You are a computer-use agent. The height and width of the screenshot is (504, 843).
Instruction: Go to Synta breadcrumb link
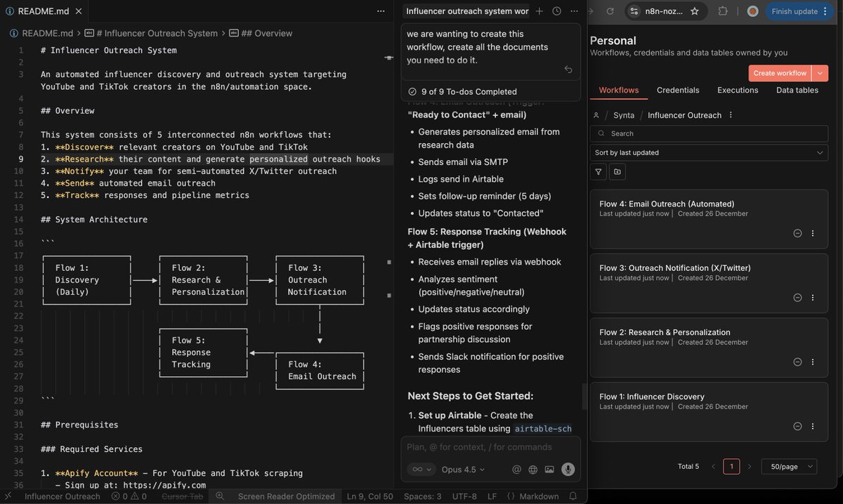point(624,115)
